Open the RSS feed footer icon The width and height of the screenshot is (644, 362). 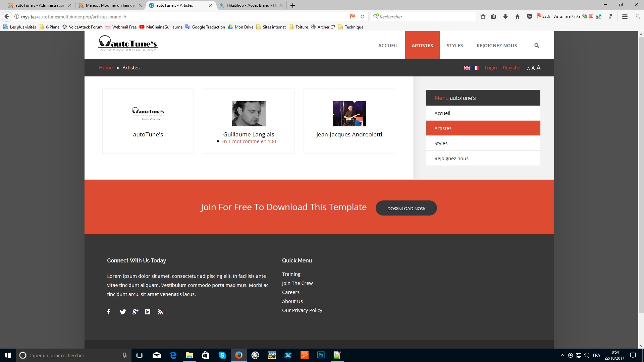(x=160, y=312)
